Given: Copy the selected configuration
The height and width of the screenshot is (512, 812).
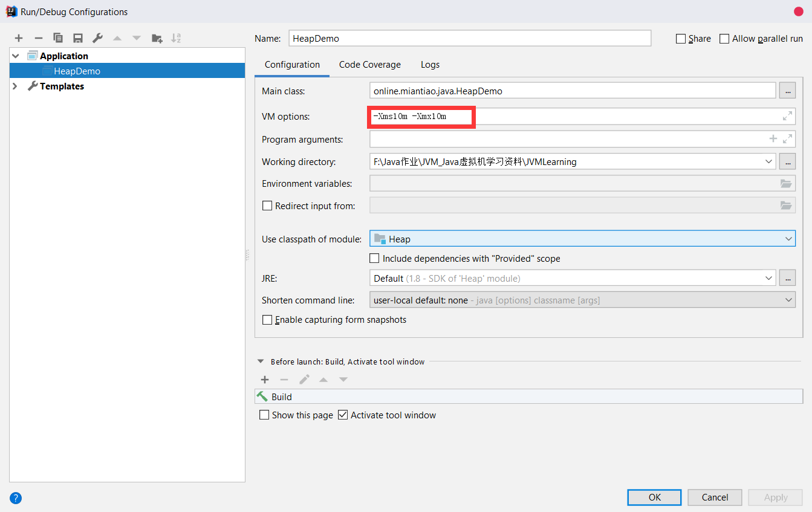Looking at the screenshot, I should 58,38.
